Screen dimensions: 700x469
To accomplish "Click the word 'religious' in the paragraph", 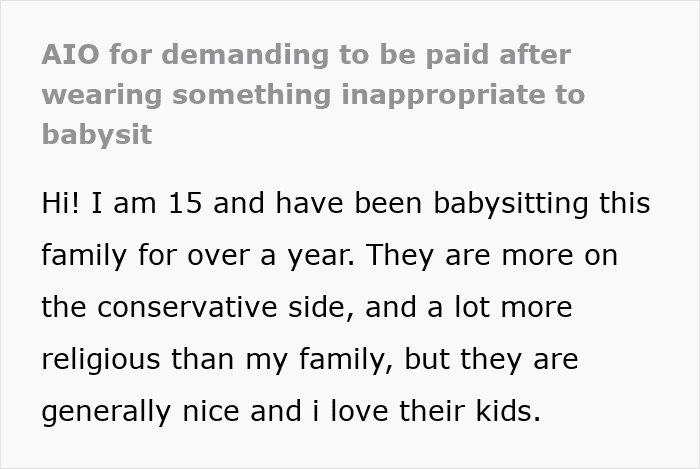I will [x=100, y=360].
